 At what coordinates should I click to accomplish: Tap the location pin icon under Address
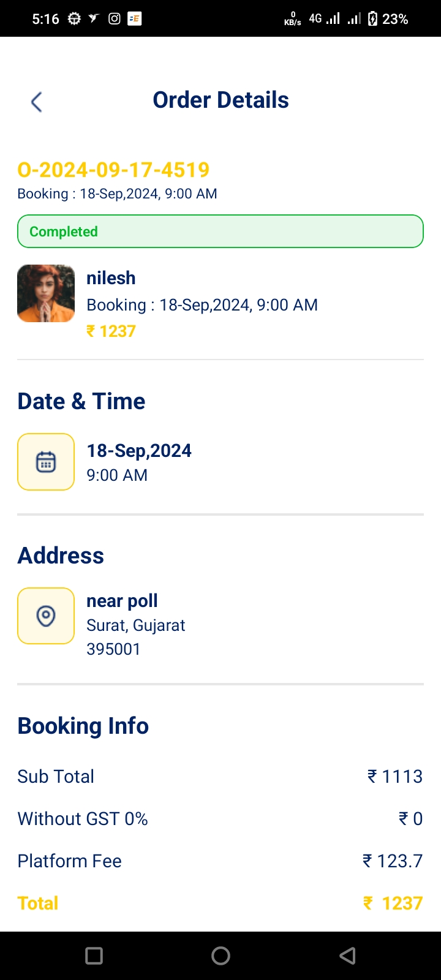tap(46, 616)
